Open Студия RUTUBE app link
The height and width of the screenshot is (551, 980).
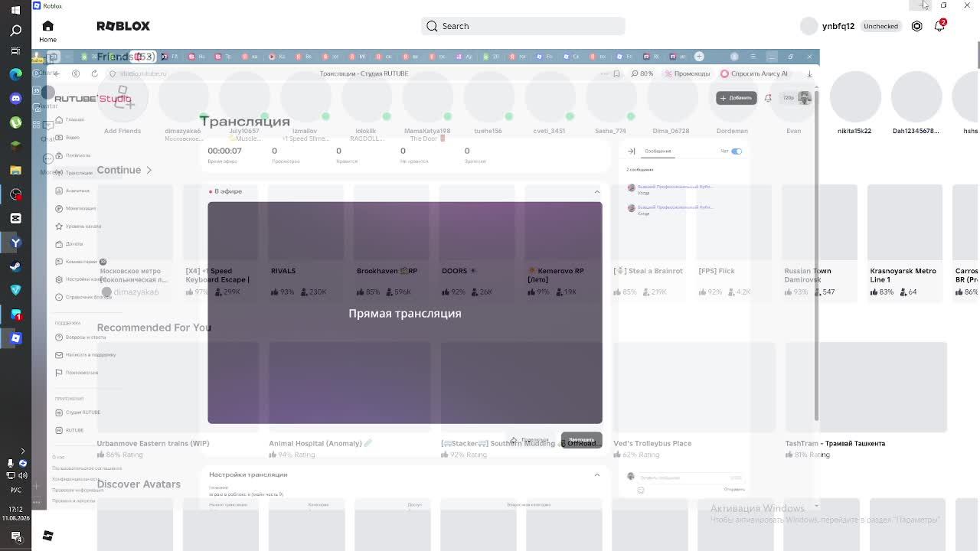[x=77, y=412]
